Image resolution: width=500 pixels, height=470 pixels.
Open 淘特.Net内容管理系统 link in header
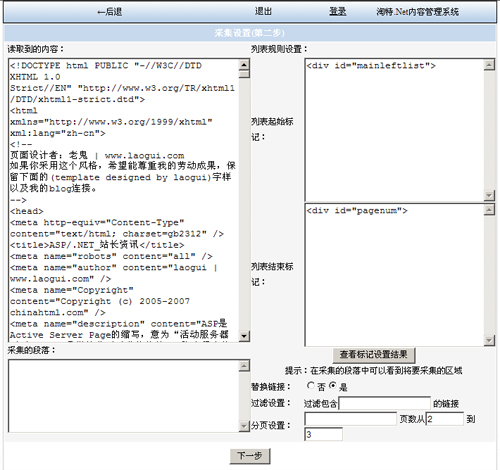pyautogui.click(x=417, y=12)
